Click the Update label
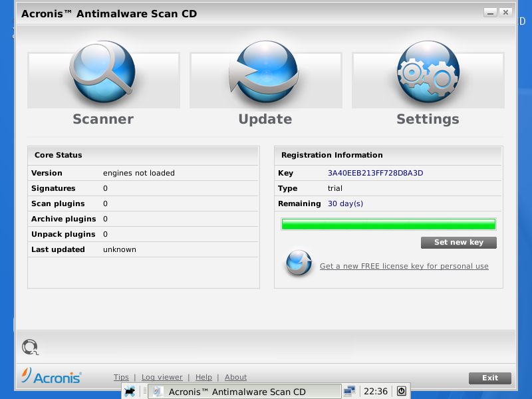 [265, 119]
